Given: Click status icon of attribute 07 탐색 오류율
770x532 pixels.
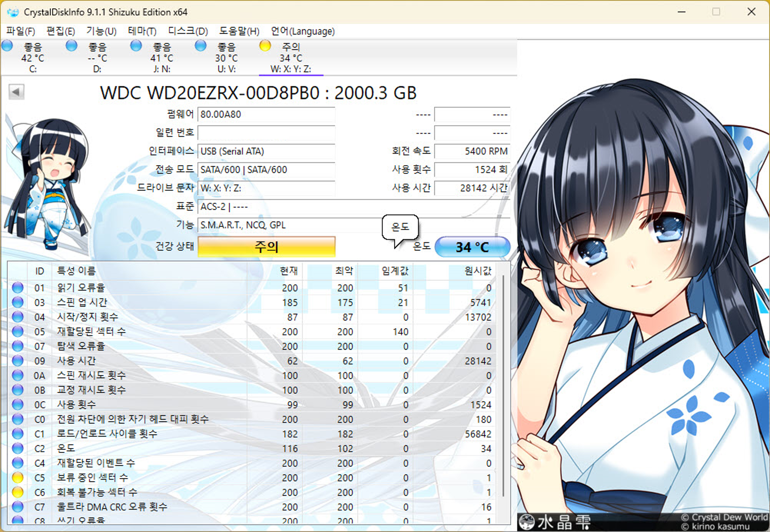Looking at the screenshot, I should [18, 346].
